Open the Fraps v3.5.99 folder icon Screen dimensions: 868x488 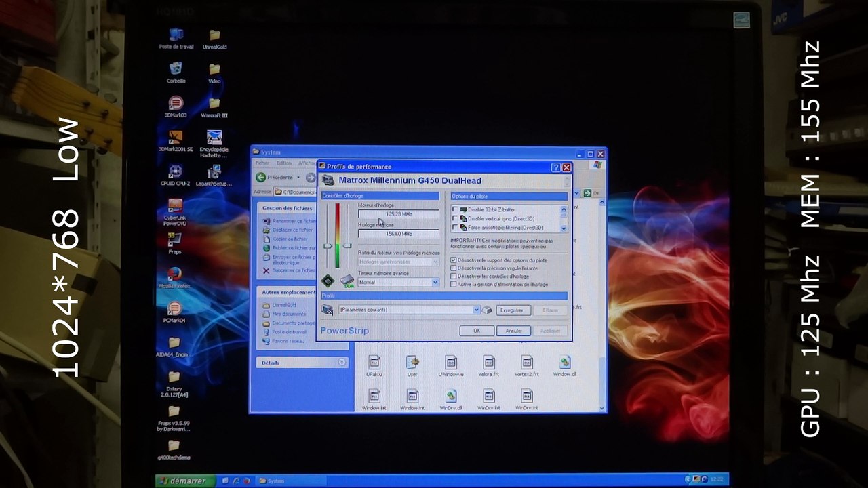pos(174,418)
